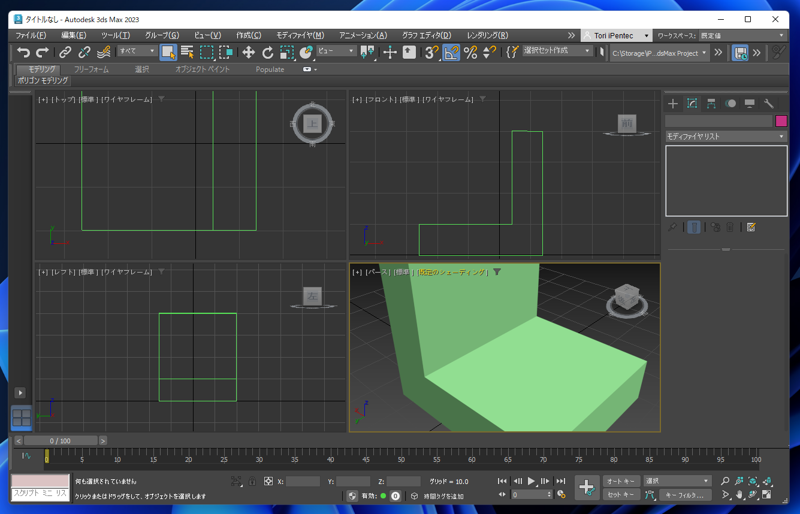Expand ポリゴン モデリング panel

pos(42,80)
